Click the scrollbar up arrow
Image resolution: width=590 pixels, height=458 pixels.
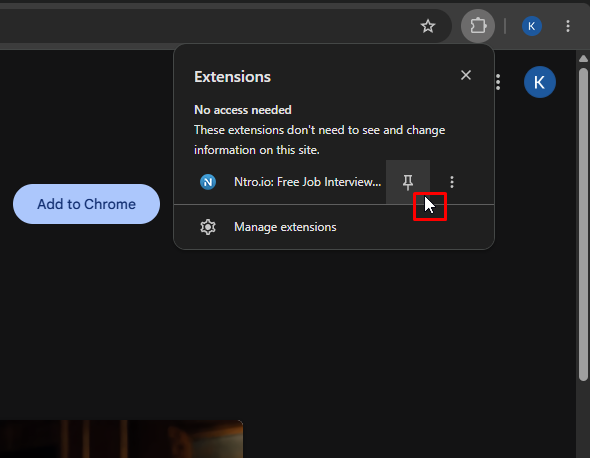coord(583,59)
